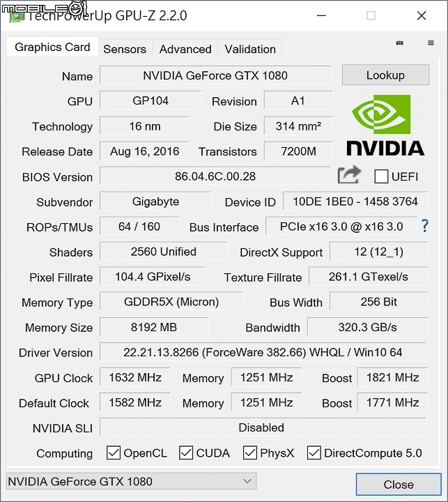
Task: Toggle the PhysX checkbox
Action: [x=250, y=452]
